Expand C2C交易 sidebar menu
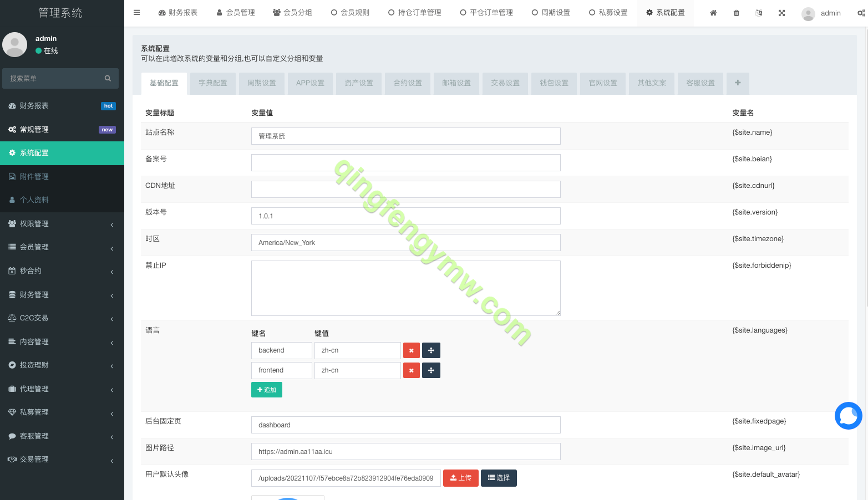The image size is (868, 500). (x=62, y=318)
